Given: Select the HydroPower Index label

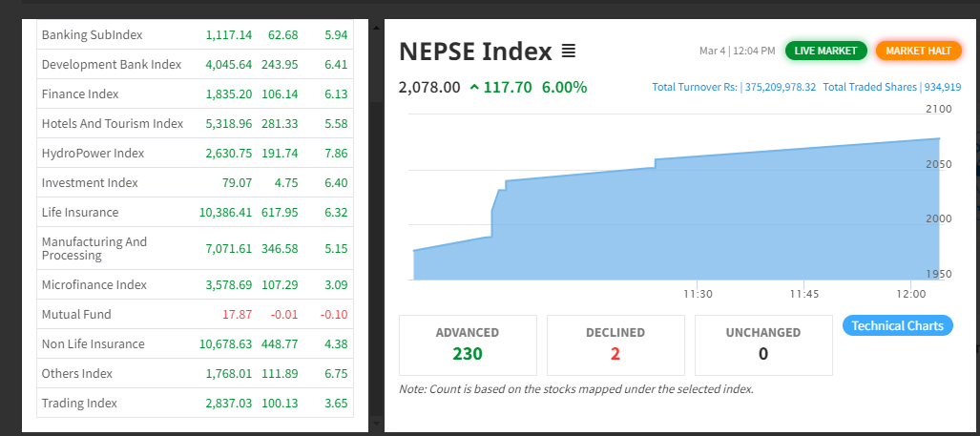Looking at the screenshot, I should click(x=94, y=153).
